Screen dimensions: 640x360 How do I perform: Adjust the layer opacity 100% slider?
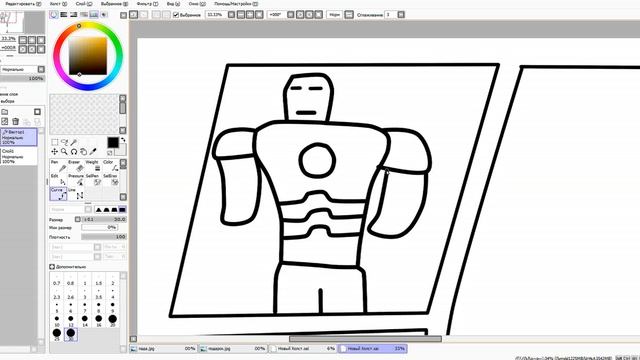click(22, 78)
